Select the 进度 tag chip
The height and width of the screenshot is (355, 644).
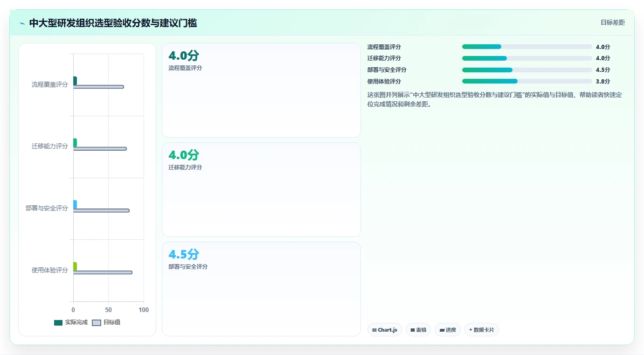pos(448,330)
